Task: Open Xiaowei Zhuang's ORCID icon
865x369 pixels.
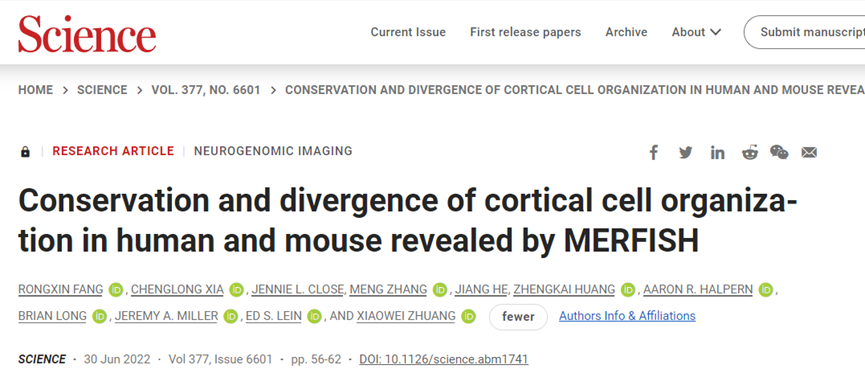Action: pyautogui.click(x=468, y=317)
